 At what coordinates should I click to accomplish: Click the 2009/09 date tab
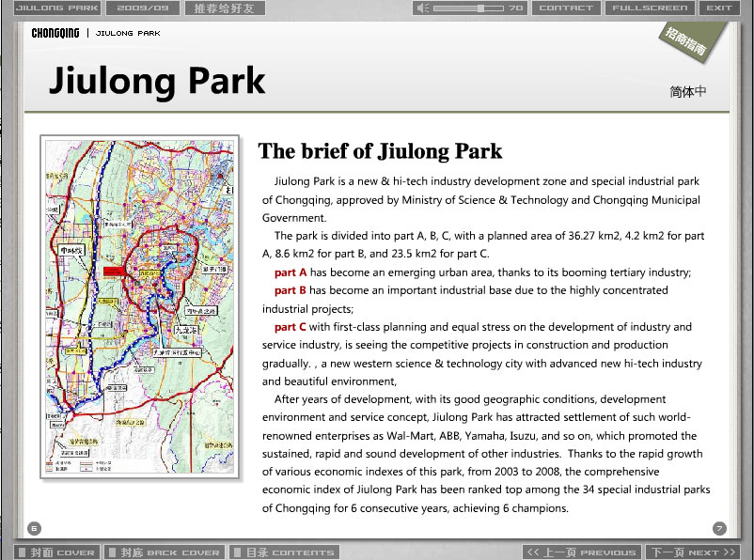point(143,8)
